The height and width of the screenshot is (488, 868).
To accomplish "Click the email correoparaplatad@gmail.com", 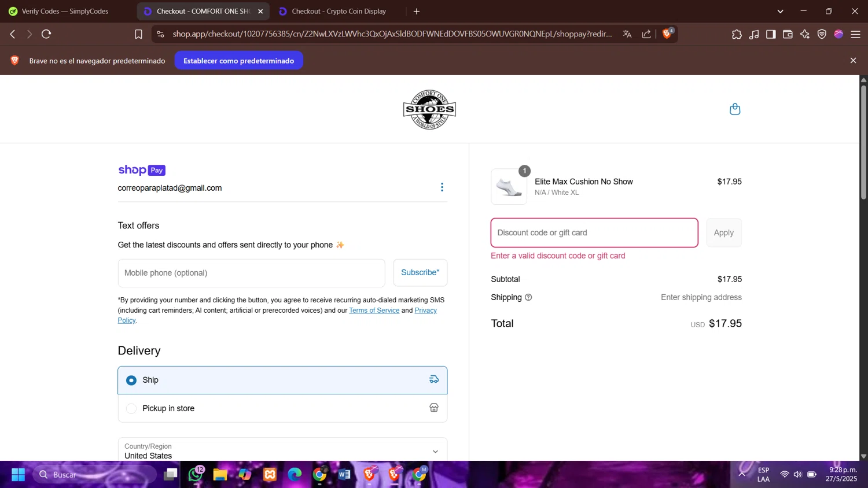I will (x=170, y=188).
